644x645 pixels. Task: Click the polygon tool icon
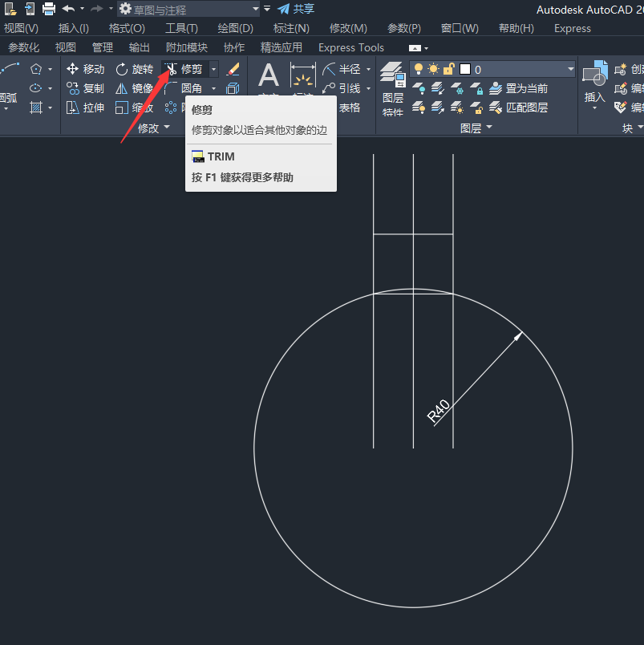[36, 69]
